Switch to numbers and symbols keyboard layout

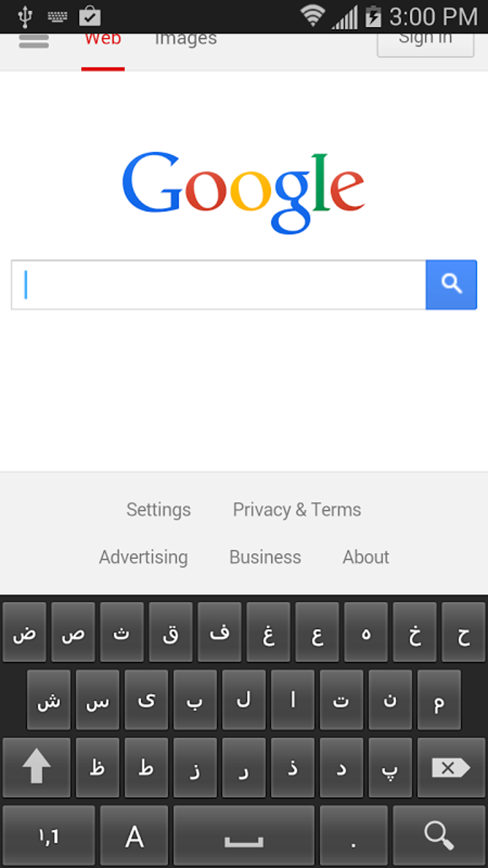pos(49,835)
